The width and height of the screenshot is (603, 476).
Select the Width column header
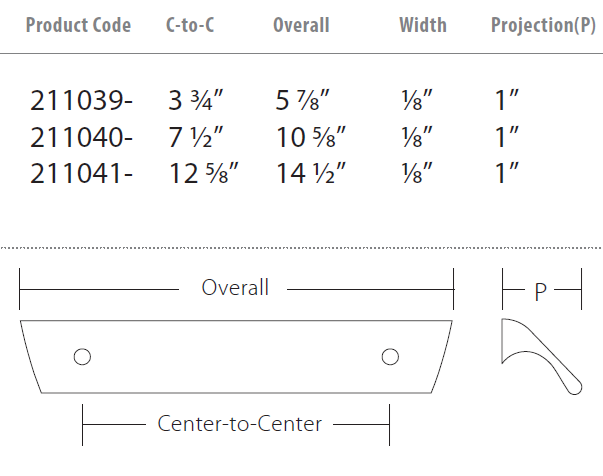423,25
